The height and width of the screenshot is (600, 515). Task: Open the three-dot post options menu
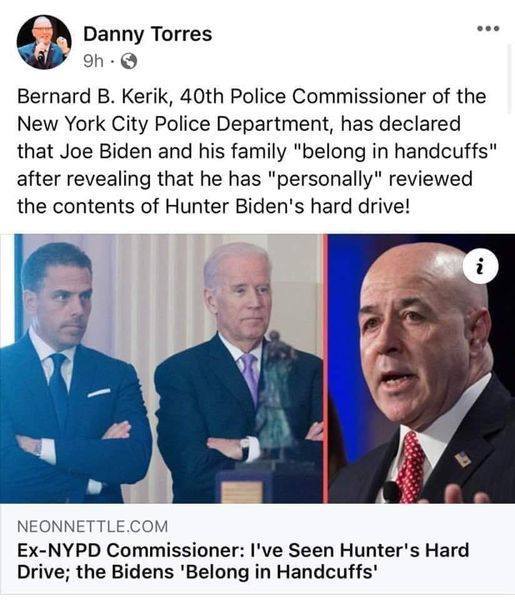pos(488,28)
